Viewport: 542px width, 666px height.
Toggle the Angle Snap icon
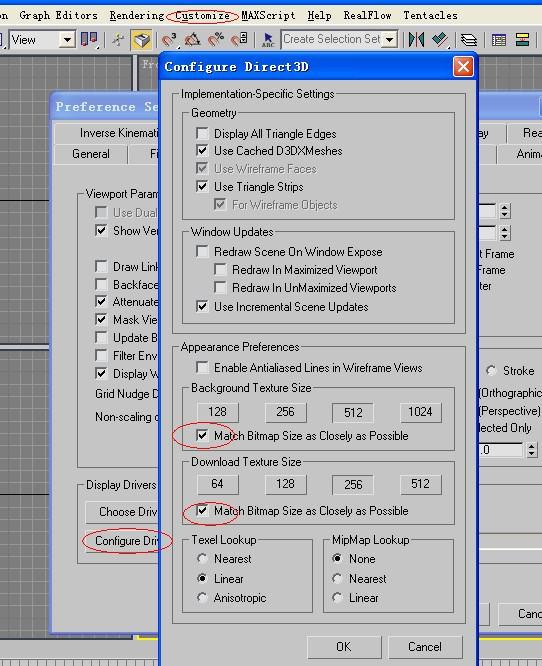click(192, 40)
